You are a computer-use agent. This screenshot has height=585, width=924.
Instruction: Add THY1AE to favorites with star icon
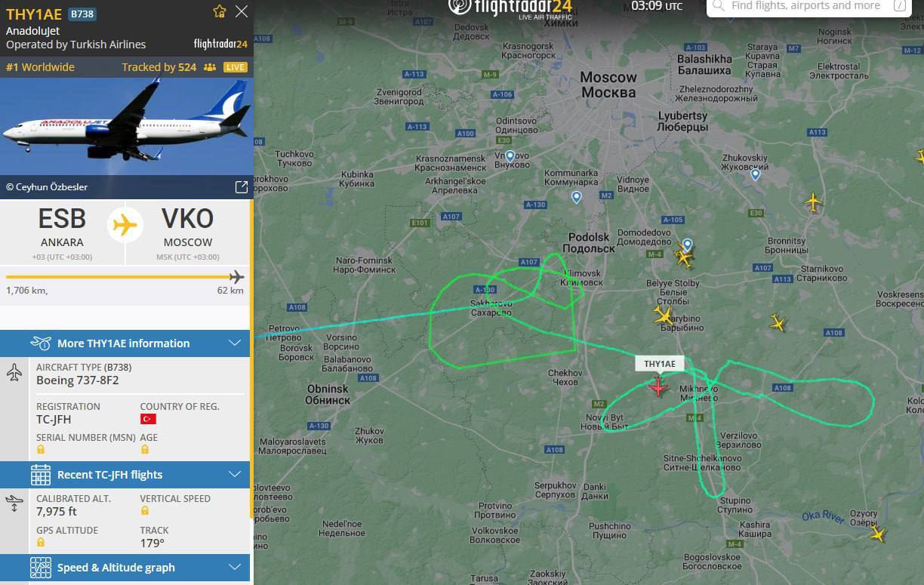[x=220, y=11]
